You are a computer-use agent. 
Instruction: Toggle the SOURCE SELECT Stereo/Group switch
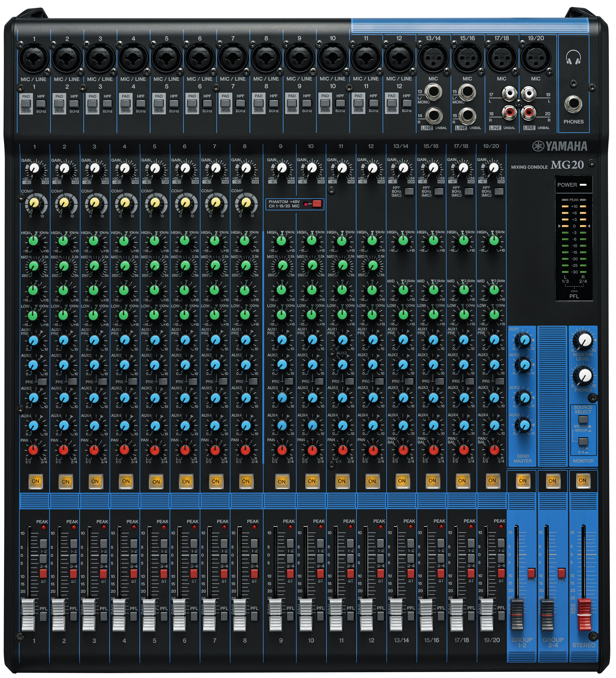coord(583,419)
